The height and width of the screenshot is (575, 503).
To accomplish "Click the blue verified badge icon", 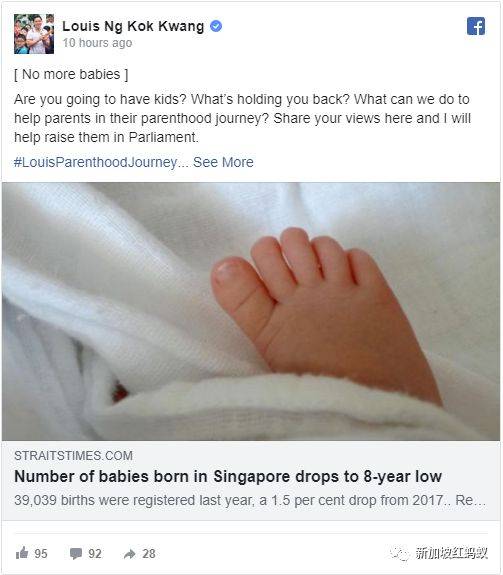I will (216, 26).
